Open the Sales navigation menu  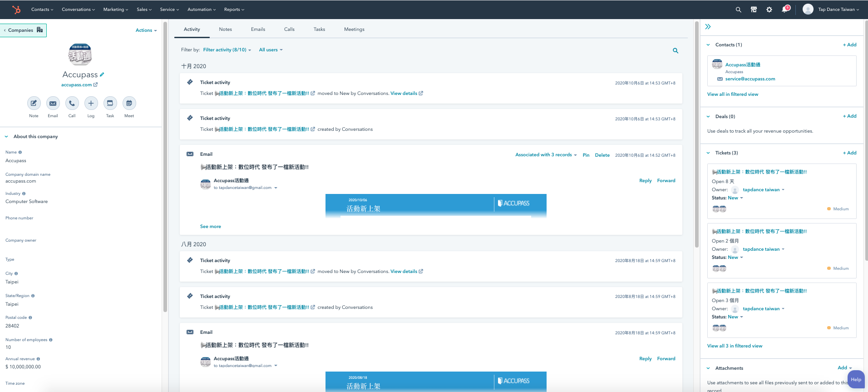point(144,10)
